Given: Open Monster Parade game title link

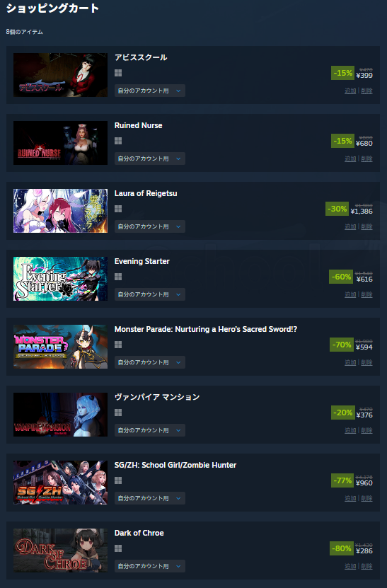Looking at the screenshot, I should pos(205,329).
